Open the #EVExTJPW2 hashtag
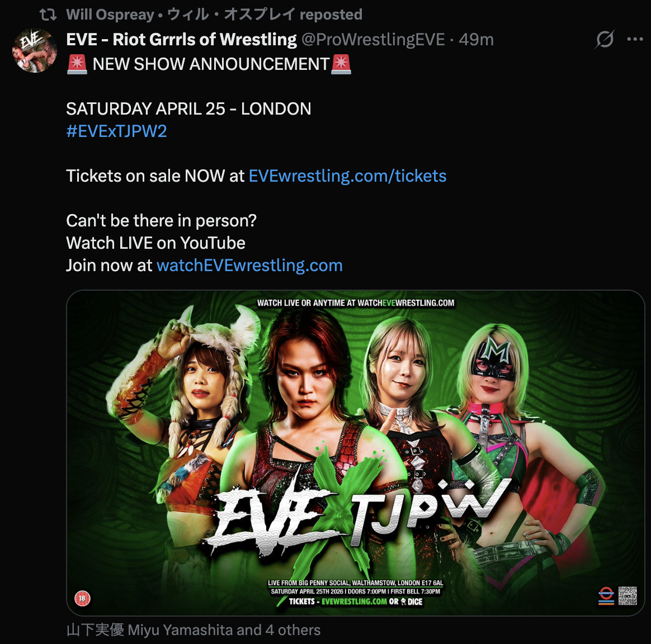Image resolution: width=651 pixels, height=644 pixels. pyautogui.click(x=117, y=131)
